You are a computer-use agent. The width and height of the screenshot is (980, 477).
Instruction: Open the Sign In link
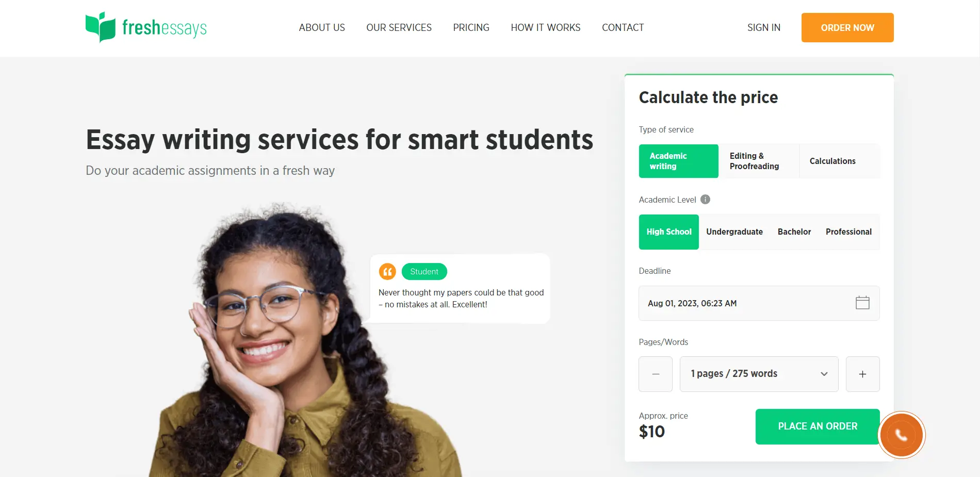click(x=763, y=27)
